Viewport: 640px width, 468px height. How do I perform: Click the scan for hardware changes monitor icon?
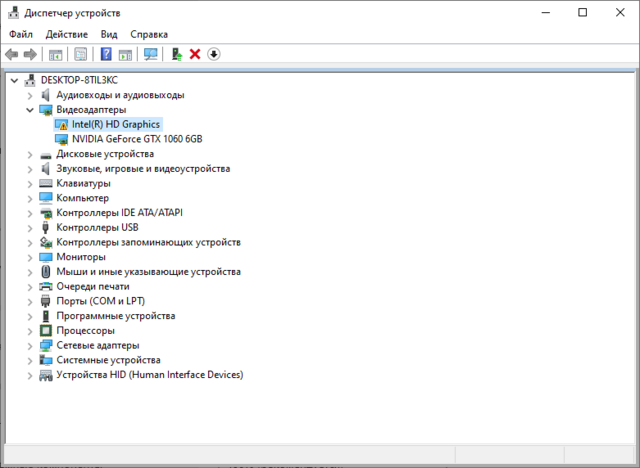[x=151, y=54]
